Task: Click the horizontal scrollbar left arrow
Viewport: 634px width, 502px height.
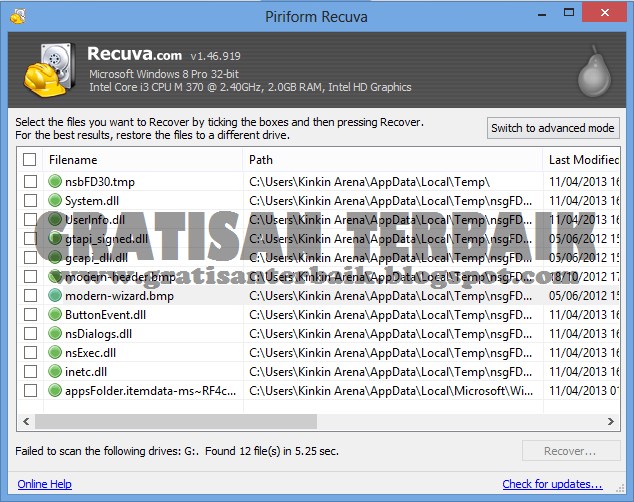Action: (x=26, y=422)
